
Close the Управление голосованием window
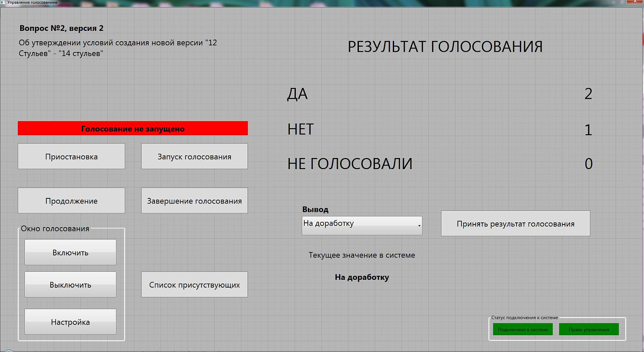[635, 2]
